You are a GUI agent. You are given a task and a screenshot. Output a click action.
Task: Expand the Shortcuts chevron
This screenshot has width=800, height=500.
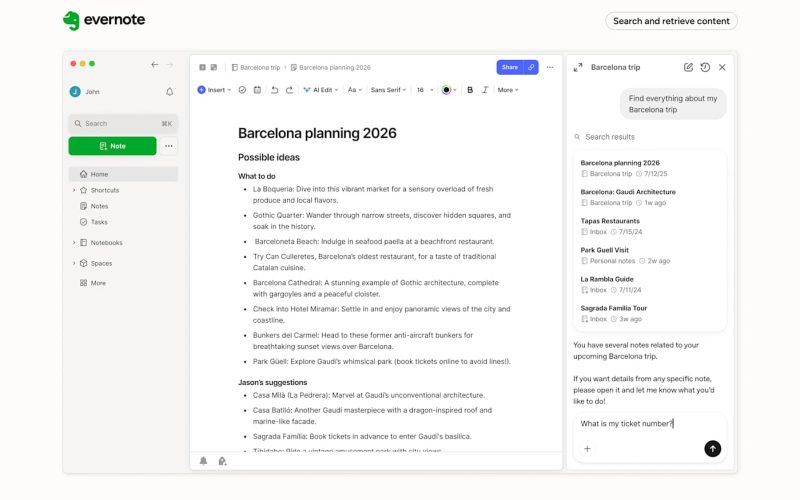pos(73,190)
